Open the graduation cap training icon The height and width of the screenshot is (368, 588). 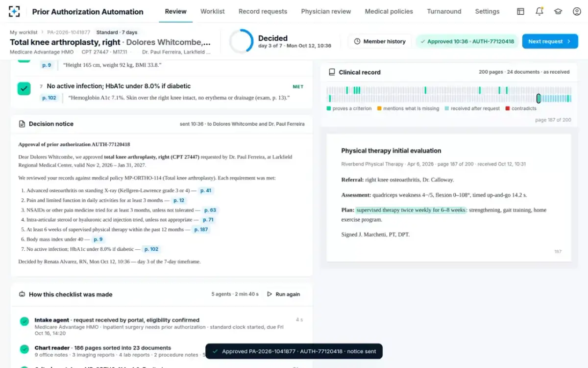558,11
